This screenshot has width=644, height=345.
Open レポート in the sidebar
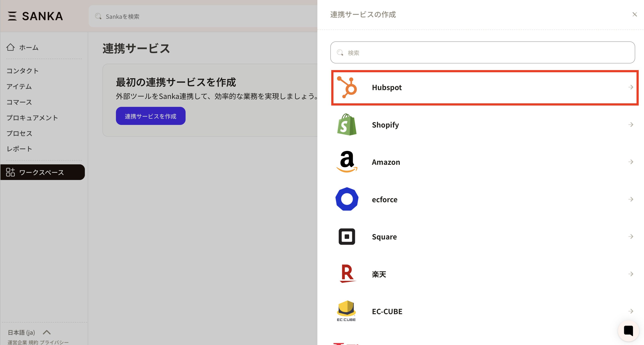pyautogui.click(x=19, y=149)
